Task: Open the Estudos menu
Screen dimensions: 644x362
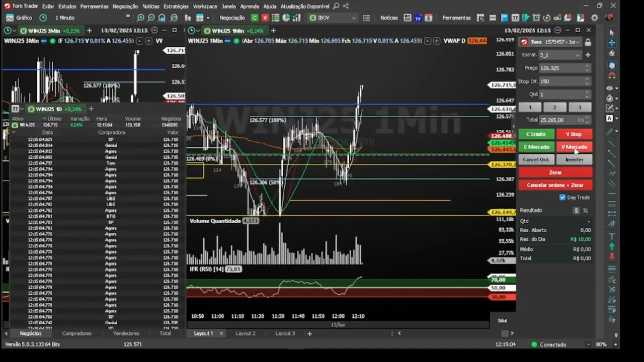Action: 67,6
